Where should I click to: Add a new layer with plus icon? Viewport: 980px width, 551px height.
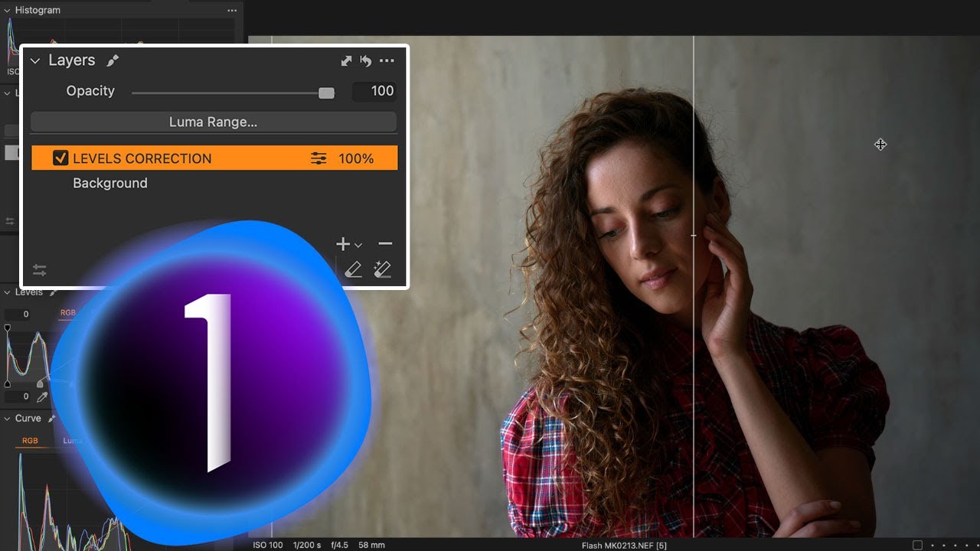click(x=343, y=244)
